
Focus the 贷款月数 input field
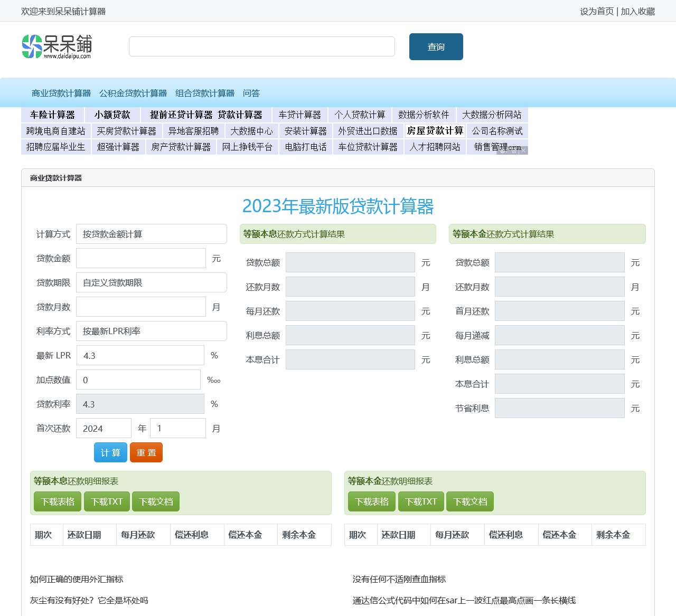[x=141, y=307]
